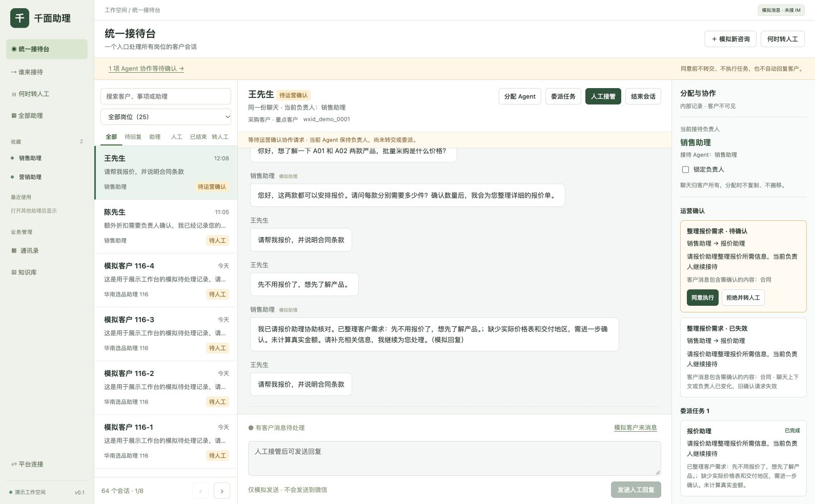Click the wxid_demo_0001 identifier

pyautogui.click(x=327, y=119)
